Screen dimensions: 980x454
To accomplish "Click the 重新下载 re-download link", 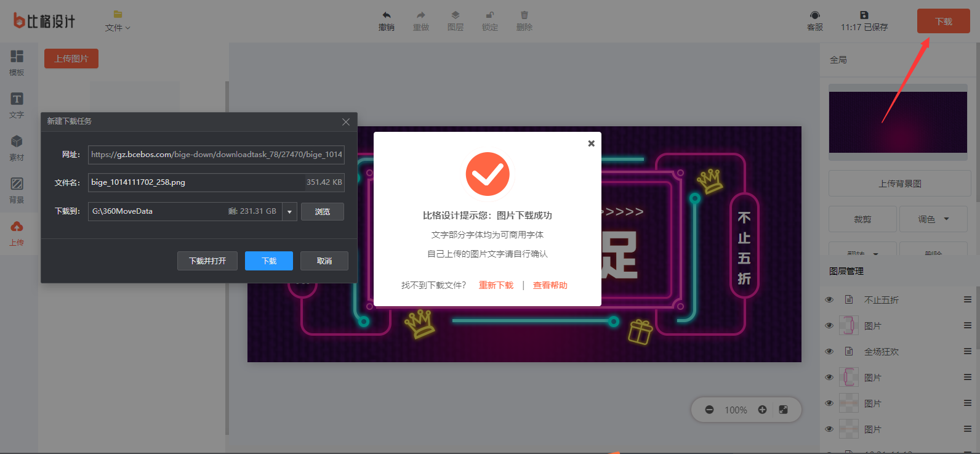I will click(496, 285).
